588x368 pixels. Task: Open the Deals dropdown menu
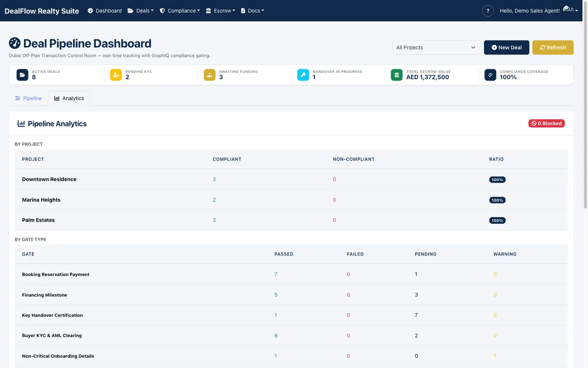pos(140,11)
